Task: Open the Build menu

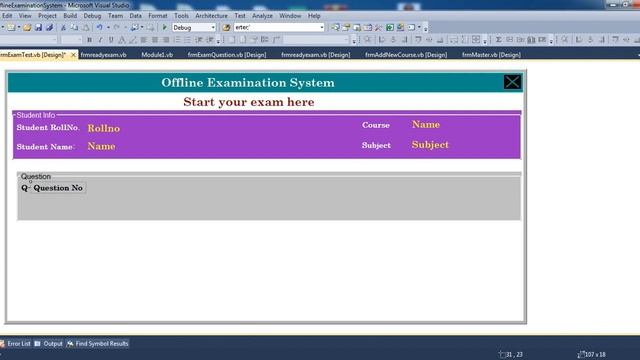Action: pos(70,16)
